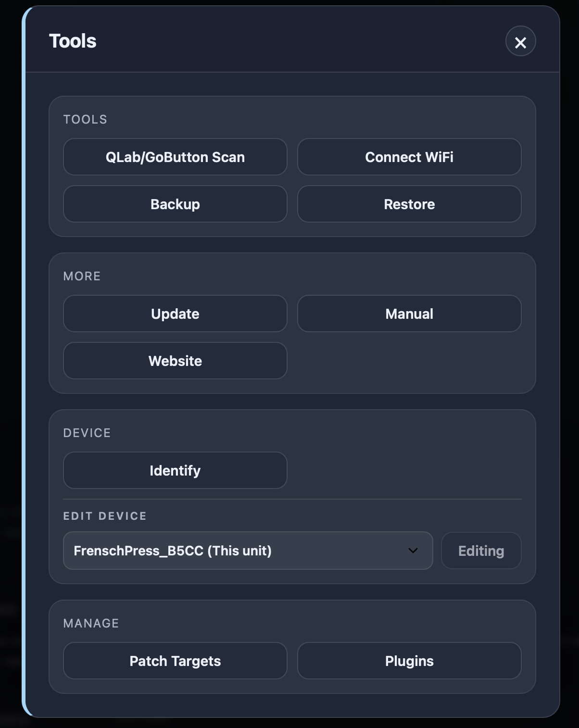
Task: Open the Manual
Action: coord(409,314)
